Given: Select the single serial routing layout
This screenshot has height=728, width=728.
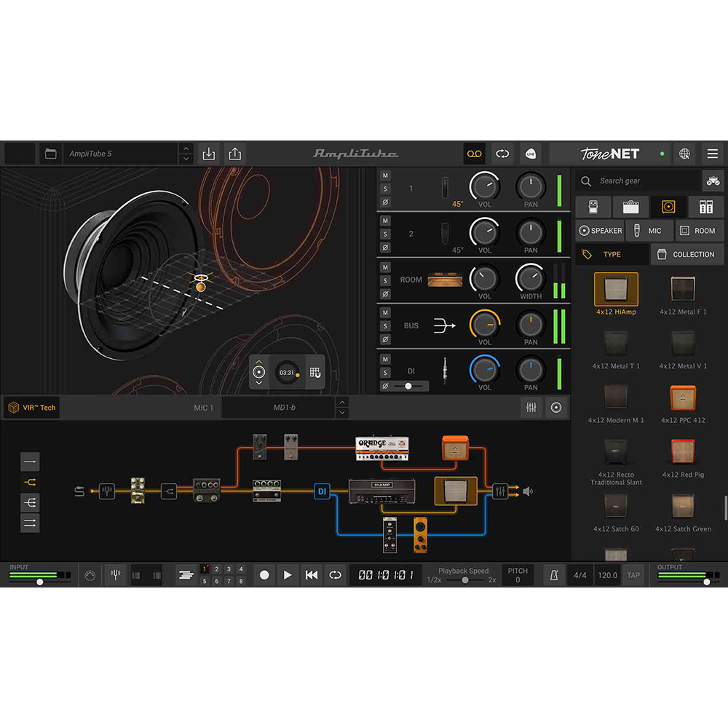Looking at the screenshot, I should [30, 462].
